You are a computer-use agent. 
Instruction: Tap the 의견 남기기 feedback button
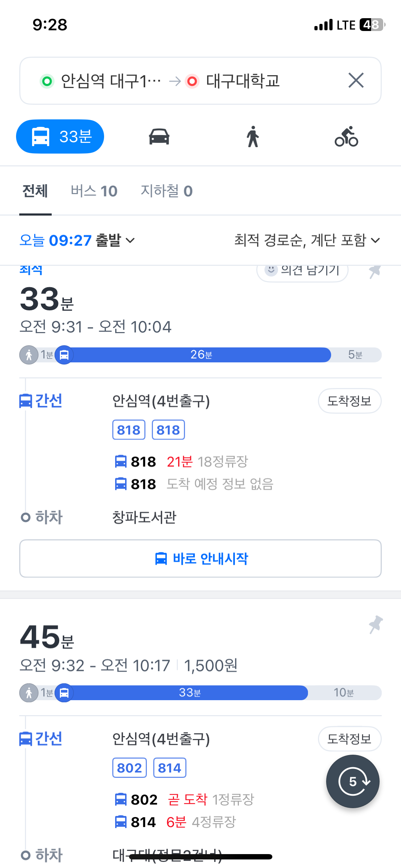point(302,272)
